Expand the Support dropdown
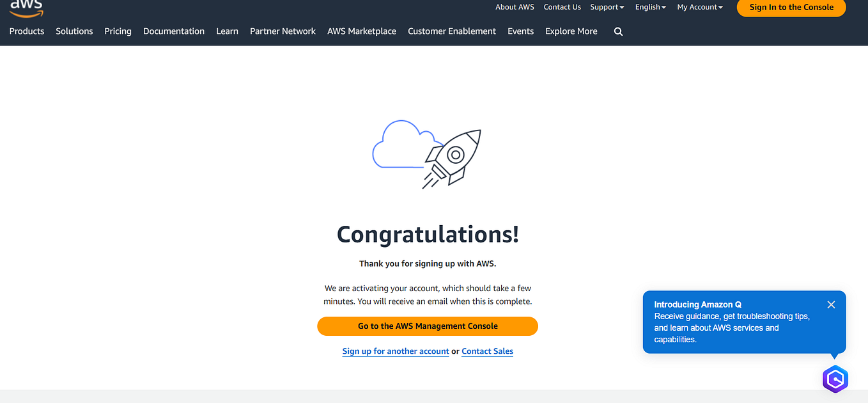The height and width of the screenshot is (403, 868). point(606,7)
